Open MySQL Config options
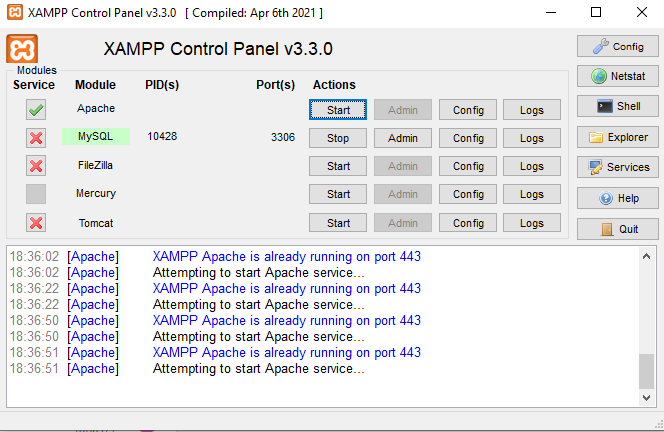The width and height of the screenshot is (664, 432). (468, 138)
